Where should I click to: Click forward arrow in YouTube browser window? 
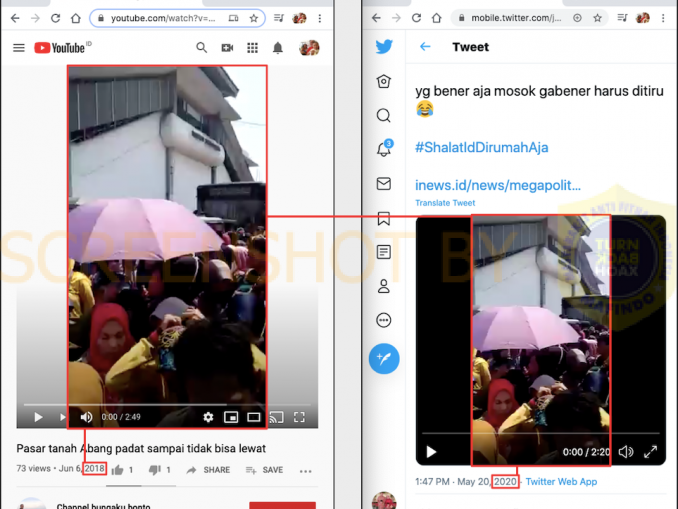coord(35,18)
